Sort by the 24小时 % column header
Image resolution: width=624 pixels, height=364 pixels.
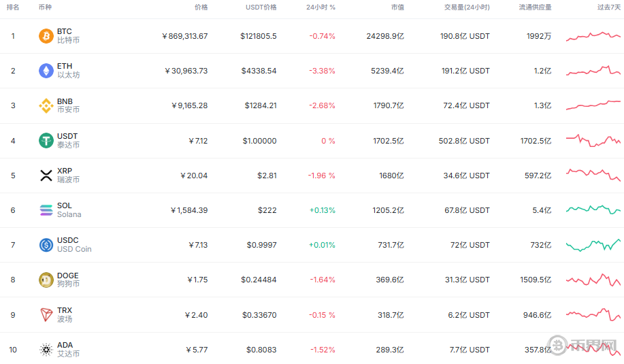(321, 7)
